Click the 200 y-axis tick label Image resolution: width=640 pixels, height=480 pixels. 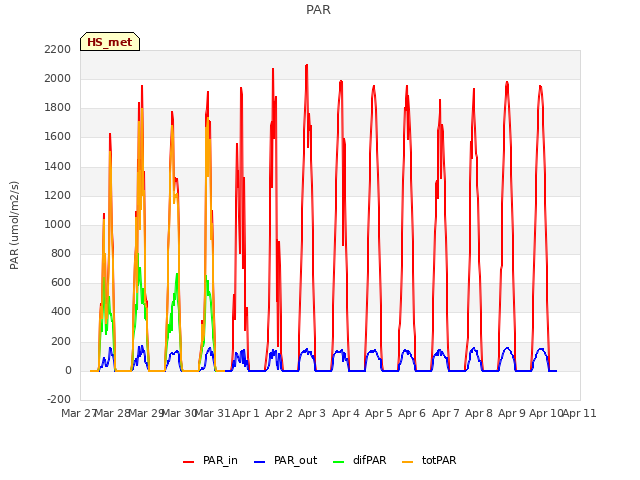coord(61,342)
